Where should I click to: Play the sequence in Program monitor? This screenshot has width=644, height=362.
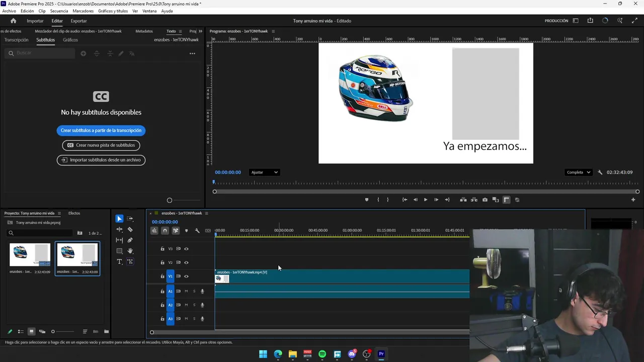click(x=426, y=200)
